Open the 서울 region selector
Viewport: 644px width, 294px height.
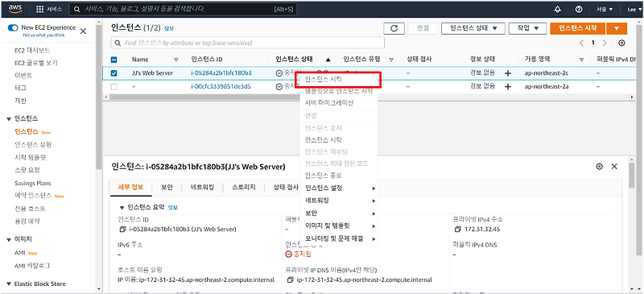pyautogui.click(x=605, y=9)
